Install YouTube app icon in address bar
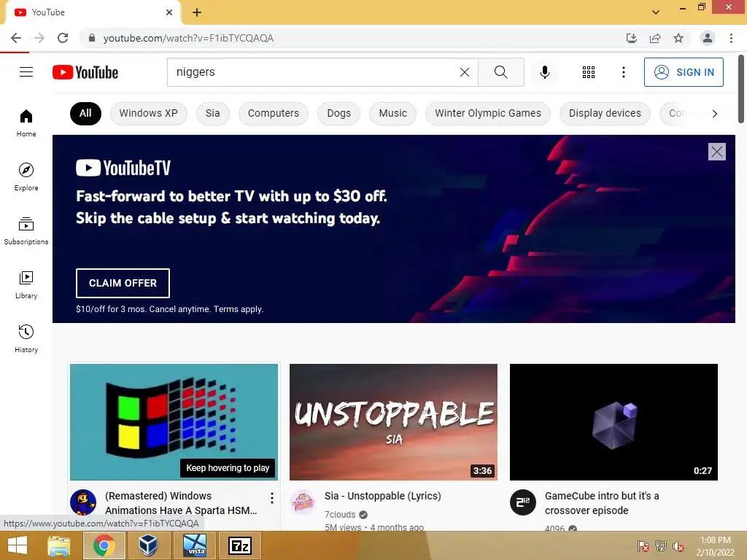 632,38
